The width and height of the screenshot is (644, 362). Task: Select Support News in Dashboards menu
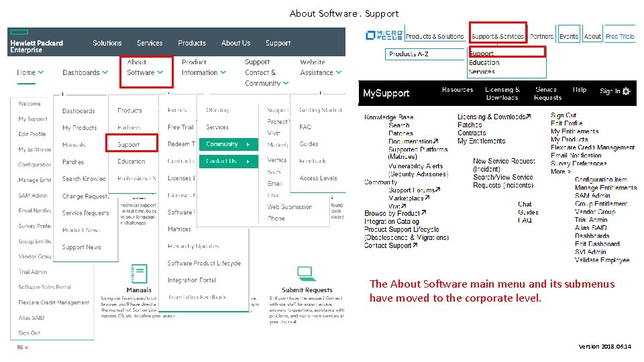pos(81,247)
